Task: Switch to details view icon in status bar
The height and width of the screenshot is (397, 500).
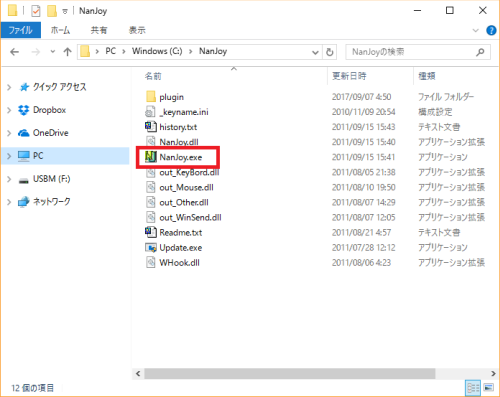Action: pyautogui.click(x=473, y=387)
